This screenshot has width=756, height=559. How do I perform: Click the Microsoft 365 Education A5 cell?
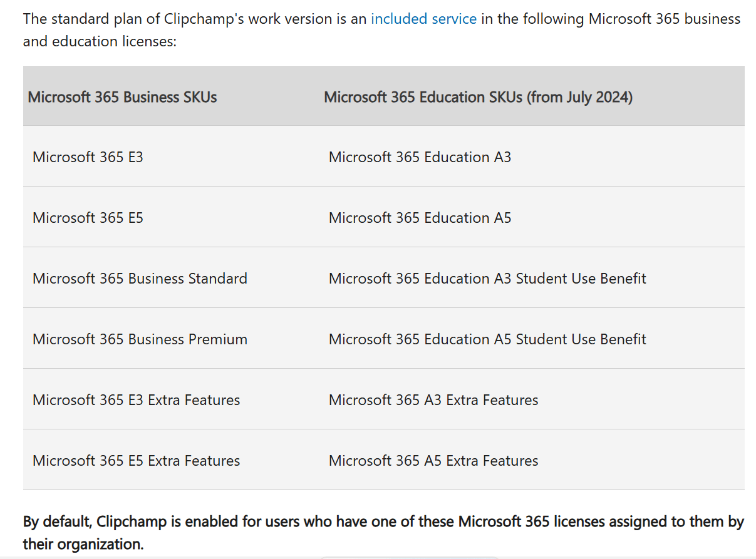click(x=420, y=217)
